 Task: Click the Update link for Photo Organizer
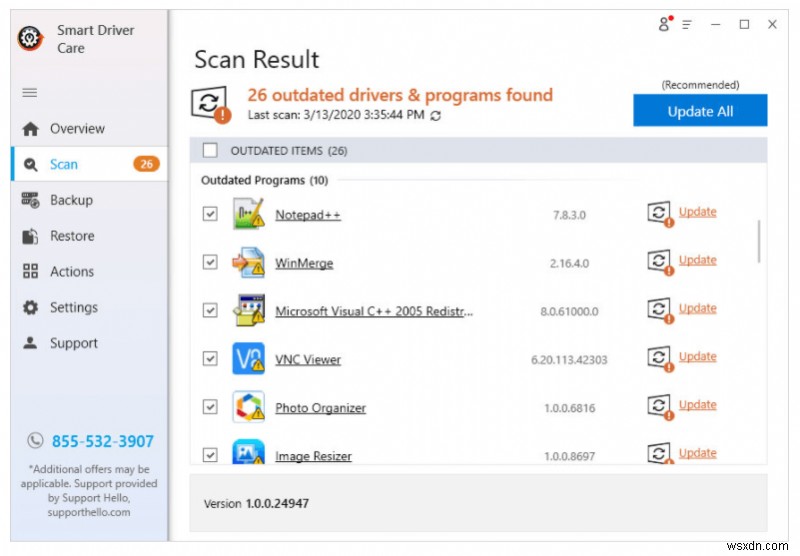click(697, 405)
